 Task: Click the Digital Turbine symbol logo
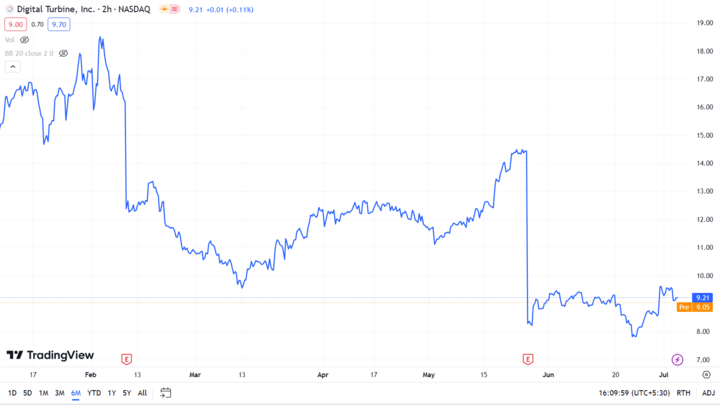[8, 9]
